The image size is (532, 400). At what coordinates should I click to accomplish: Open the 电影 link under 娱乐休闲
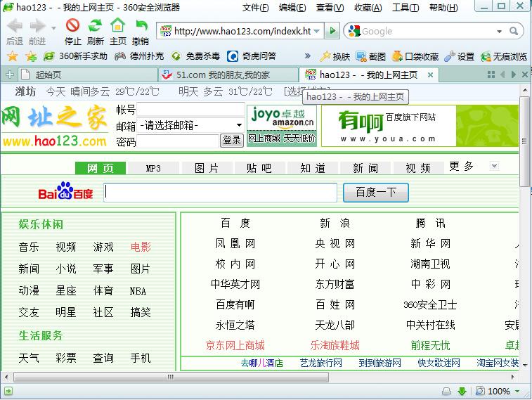tap(141, 247)
